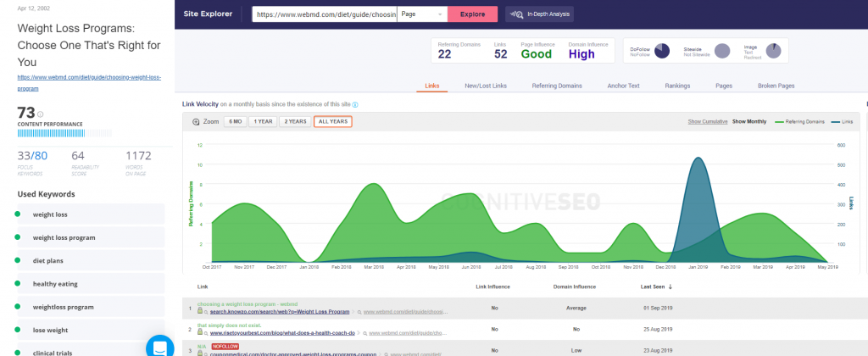Viewport: 868px width, 356px height.
Task: Open the chat widget bubble
Action: pos(159,348)
